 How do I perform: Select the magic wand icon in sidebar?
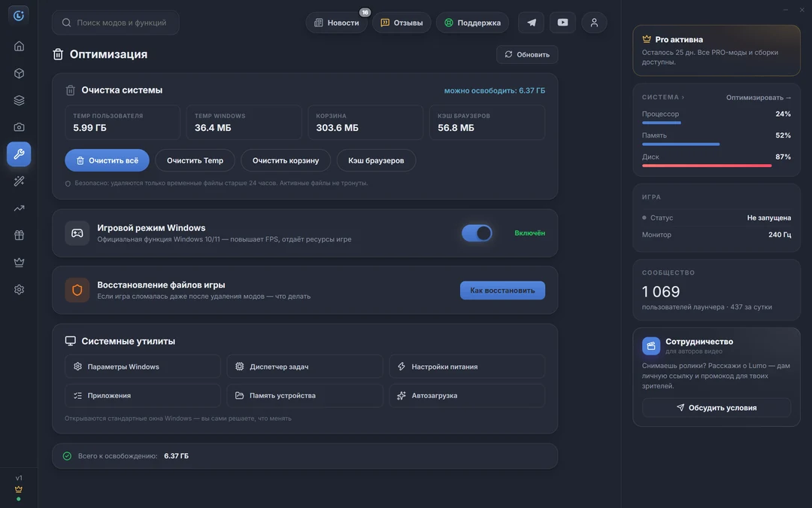pos(19,181)
